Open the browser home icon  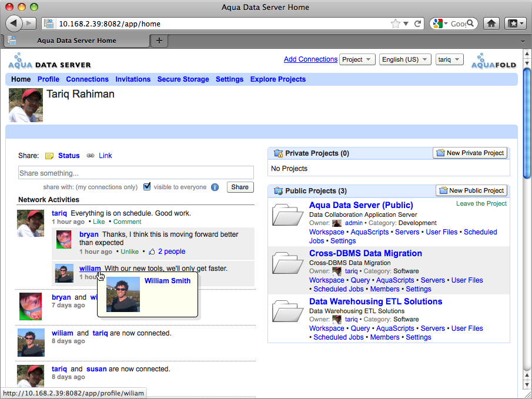(x=491, y=24)
